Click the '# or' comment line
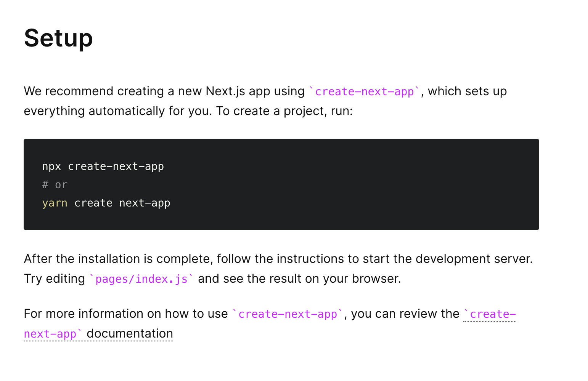The width and height of the screenshot is (588, 381). 55,185
